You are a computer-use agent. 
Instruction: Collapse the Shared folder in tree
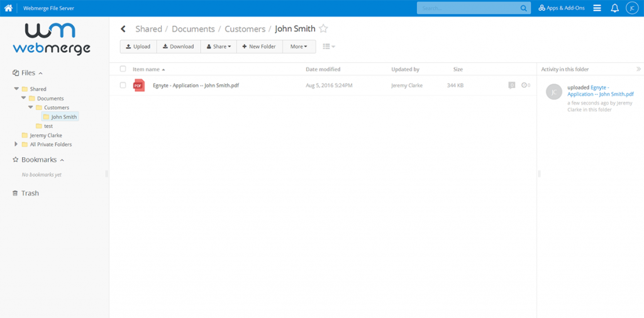click(x=16, y=89)
